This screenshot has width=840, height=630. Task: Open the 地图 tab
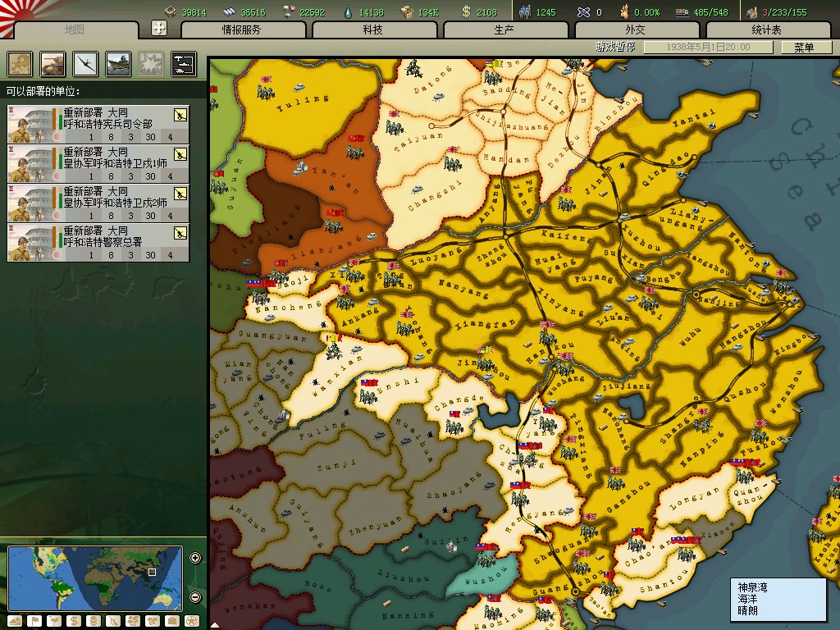coord(75,30)
